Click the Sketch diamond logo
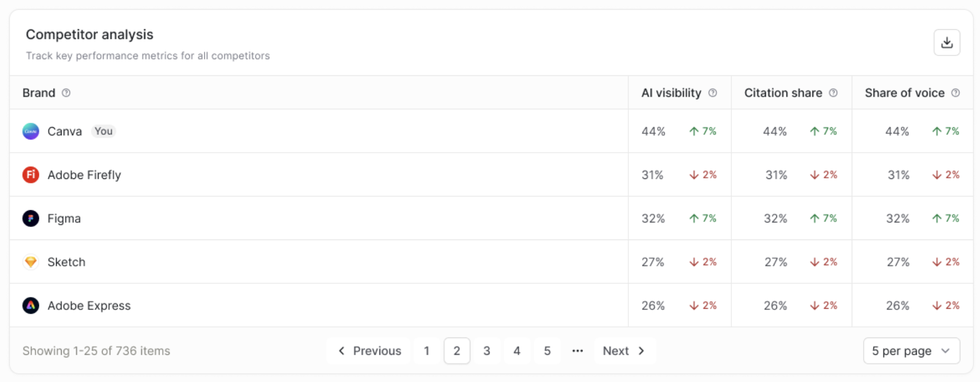Image resolution: width=980 pixels, height=382 pixels. [x=31, y=262]
